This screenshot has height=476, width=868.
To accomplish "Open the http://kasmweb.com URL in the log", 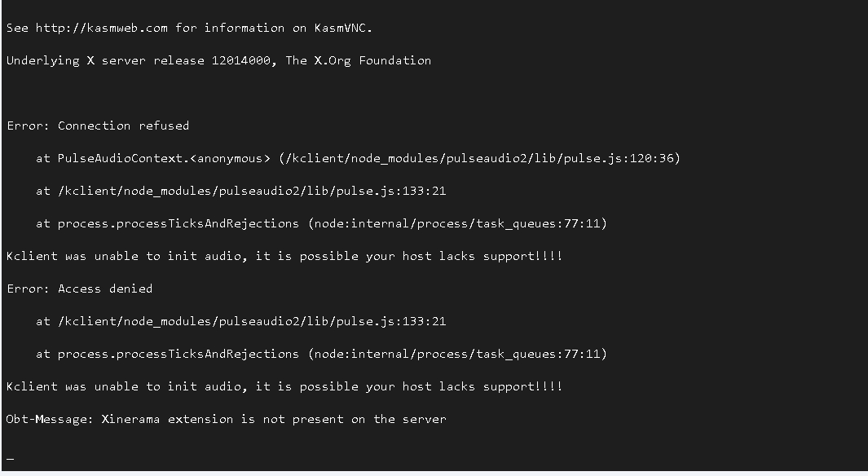I will [x=101, y=29].
